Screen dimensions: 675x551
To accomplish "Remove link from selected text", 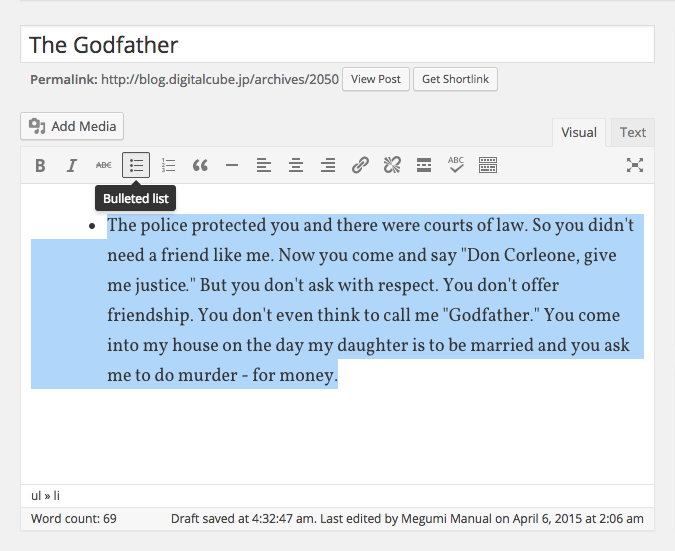I will pyautogui.click(x=392, y=166).
